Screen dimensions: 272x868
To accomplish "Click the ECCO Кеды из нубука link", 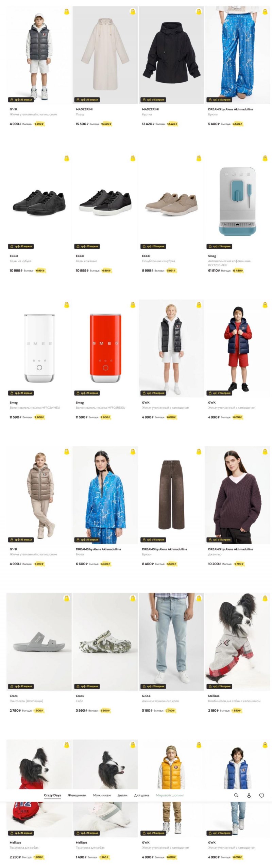I will click(20, 261).
